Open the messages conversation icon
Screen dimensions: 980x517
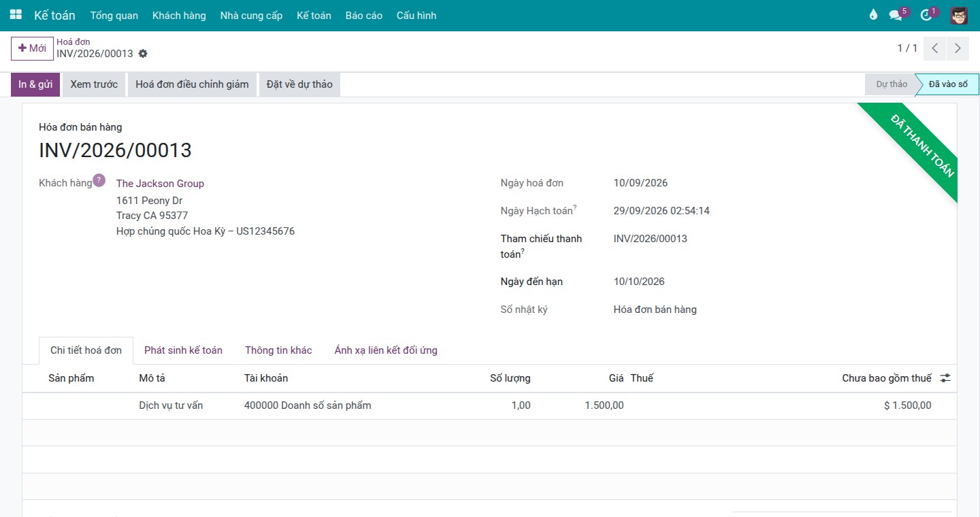(x=896, y=15)
